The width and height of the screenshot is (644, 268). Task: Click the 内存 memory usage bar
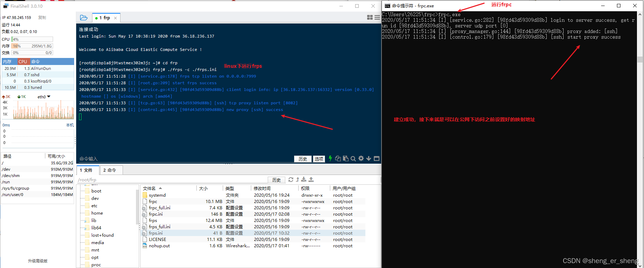[x=32, y=46]
